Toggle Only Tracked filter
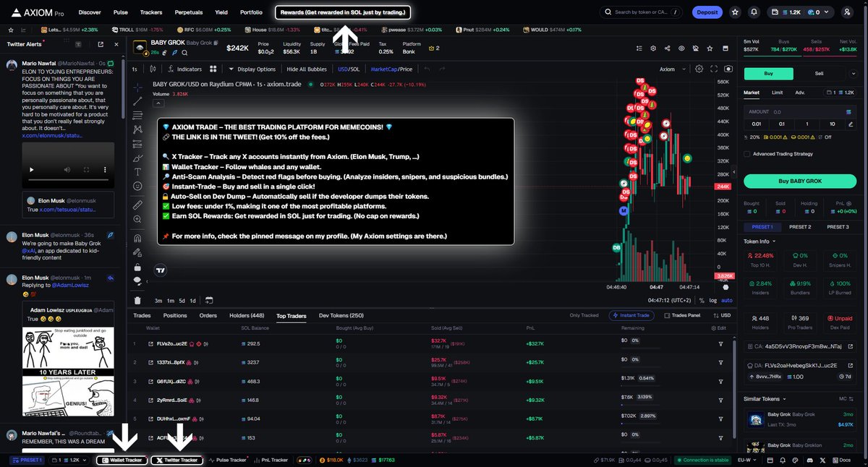The width and height of the screenshot is (868, 467). coord(584,315)
